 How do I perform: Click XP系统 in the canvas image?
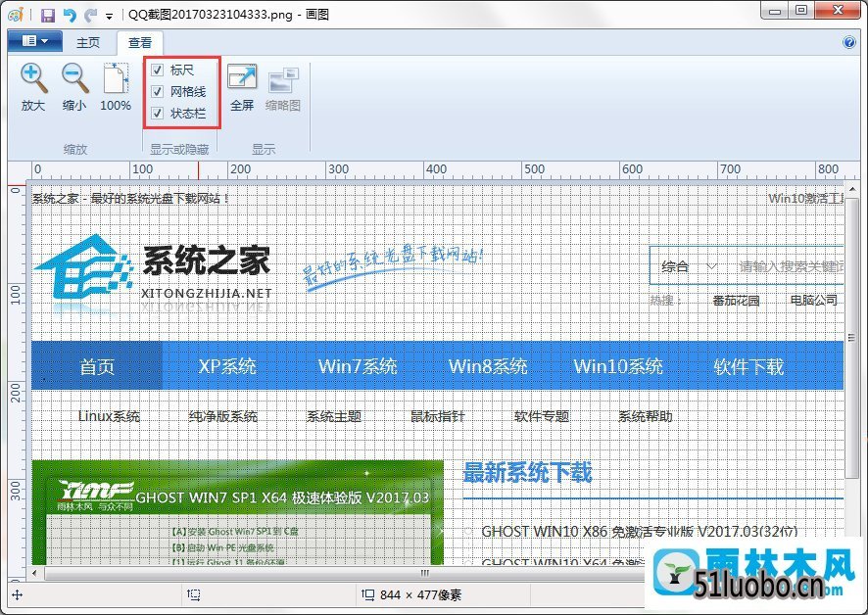pyautogui.click(x=227, y=366)
